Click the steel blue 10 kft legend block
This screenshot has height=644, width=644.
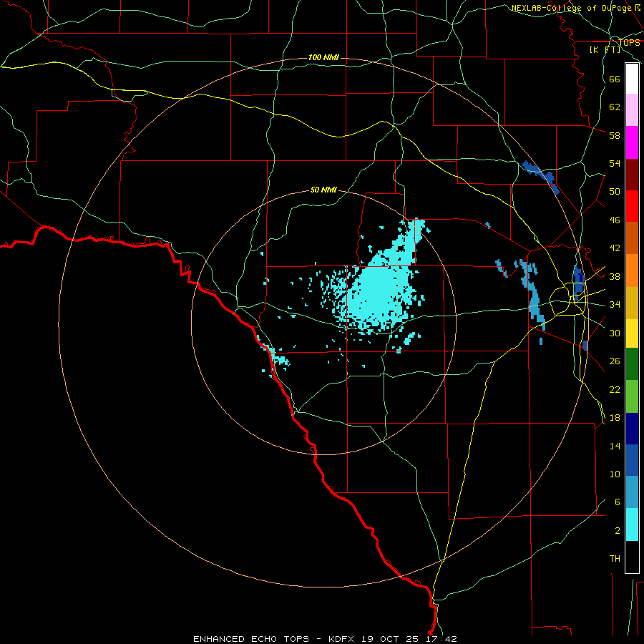pos(632,492)
